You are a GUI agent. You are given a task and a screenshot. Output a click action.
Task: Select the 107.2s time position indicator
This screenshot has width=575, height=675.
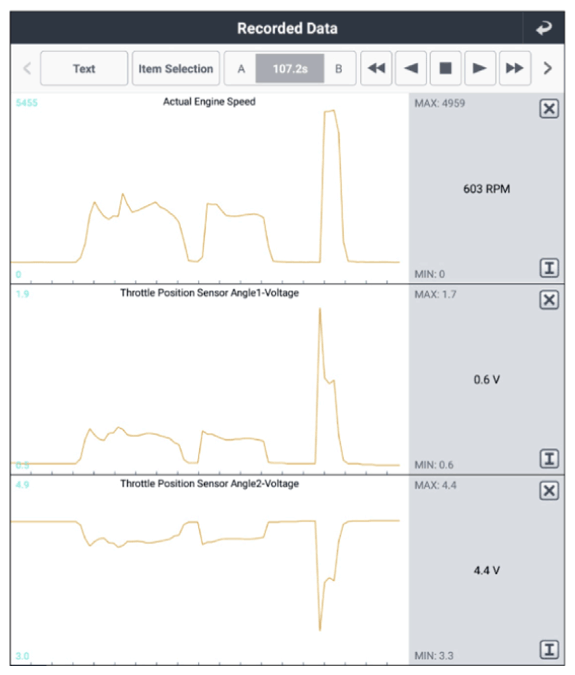point(290,68)
